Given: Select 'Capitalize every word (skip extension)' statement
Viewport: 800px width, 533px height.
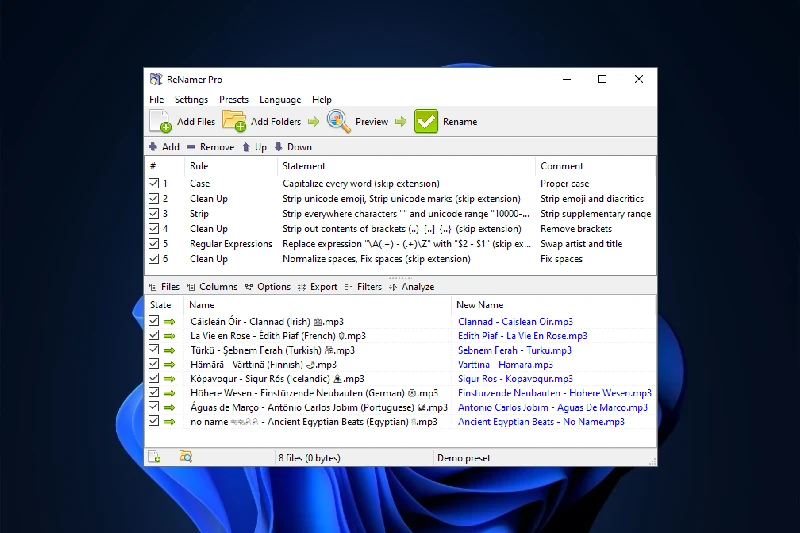Looking at the screenshot, I should [x=361, y=184].
